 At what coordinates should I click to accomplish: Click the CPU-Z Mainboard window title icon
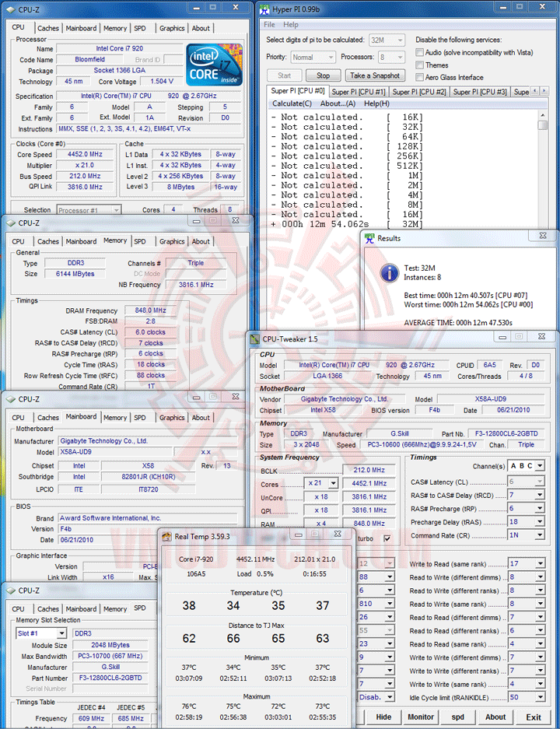coord(11,399)
